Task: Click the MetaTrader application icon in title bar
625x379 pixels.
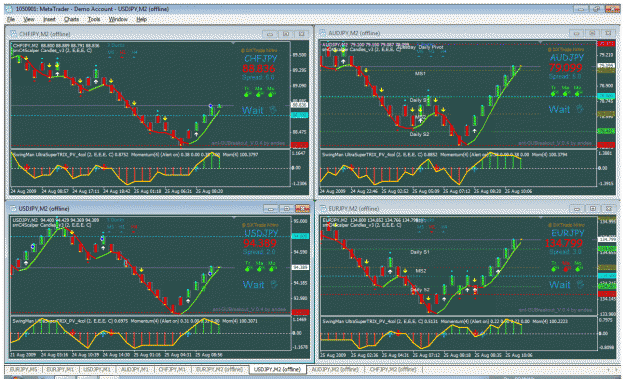Action: click(10, 9)
